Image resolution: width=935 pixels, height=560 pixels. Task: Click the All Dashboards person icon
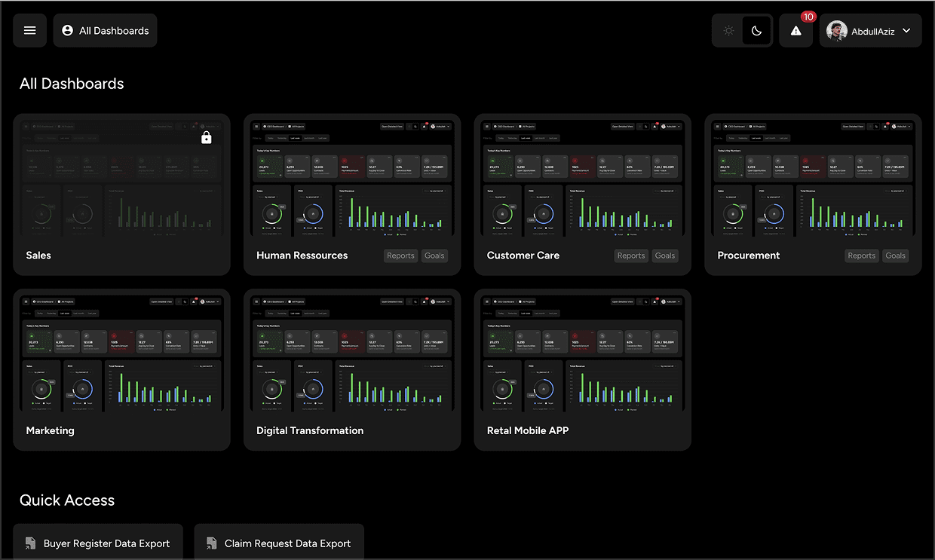point(68,31)
